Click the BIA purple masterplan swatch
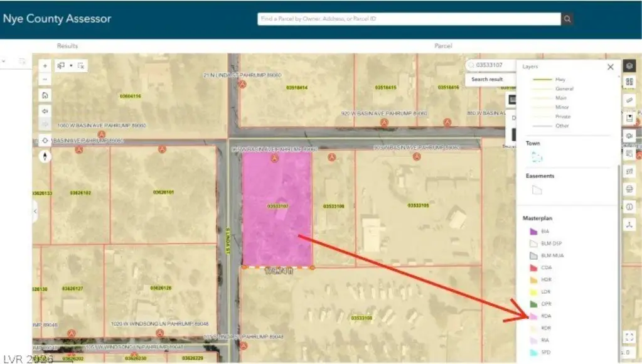This screenshot has width=642, height=364. [533, 232]
